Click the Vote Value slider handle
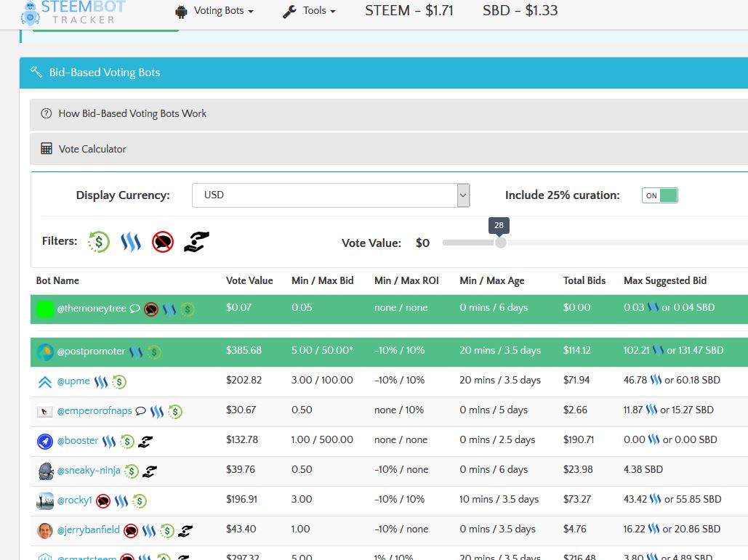The height and width of the screenshot is (560, 748). 500,243
